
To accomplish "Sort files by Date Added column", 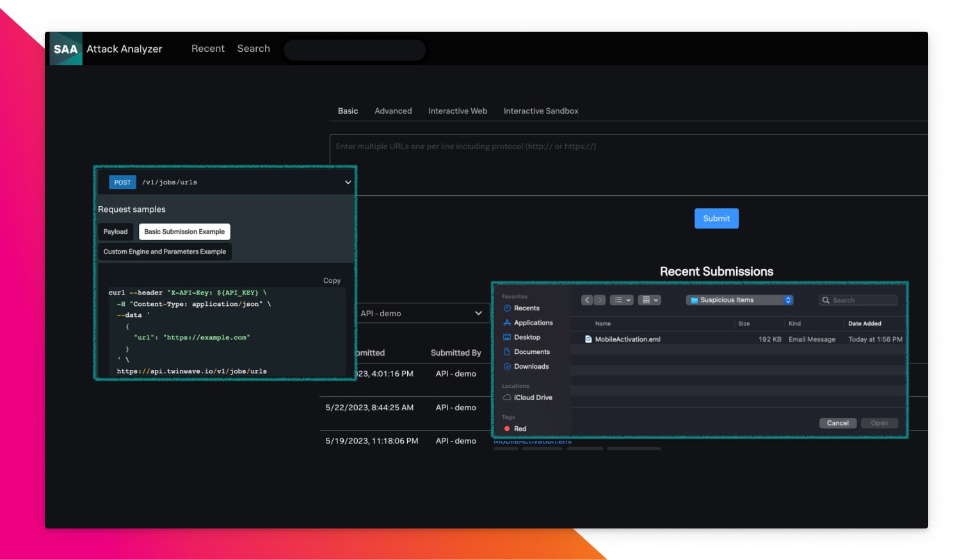I will 865,324.
